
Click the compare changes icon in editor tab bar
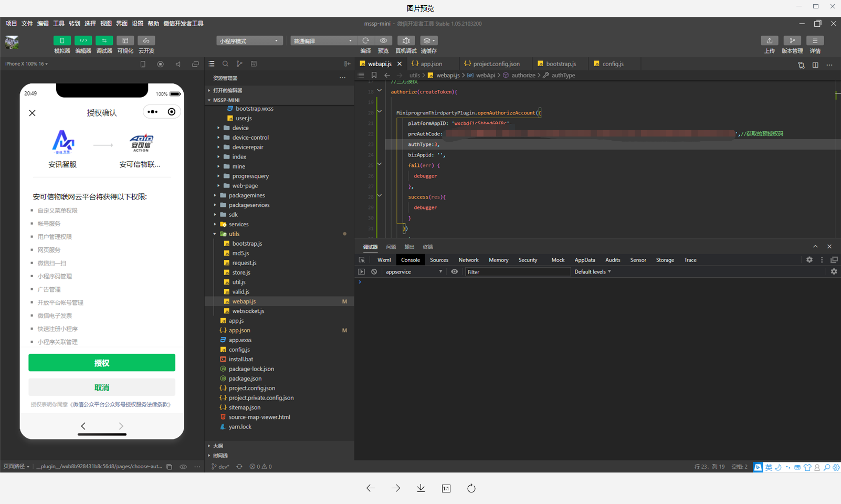[801, 65]
